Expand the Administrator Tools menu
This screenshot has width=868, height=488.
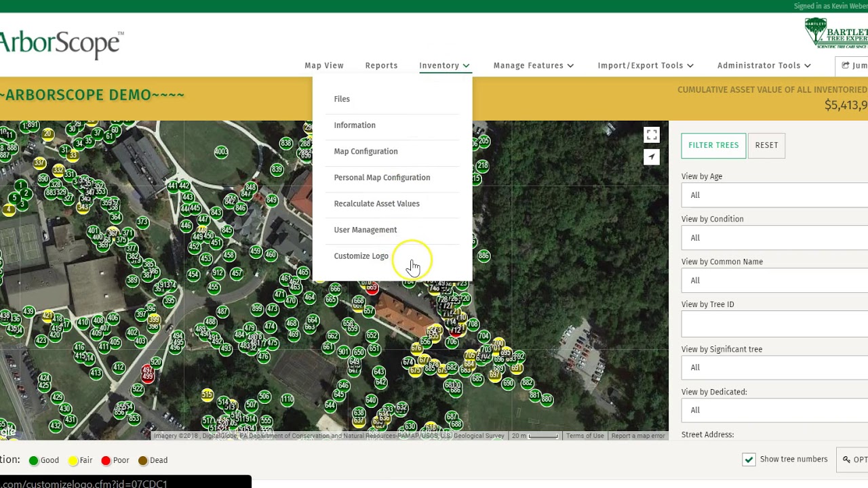(764, 66)
